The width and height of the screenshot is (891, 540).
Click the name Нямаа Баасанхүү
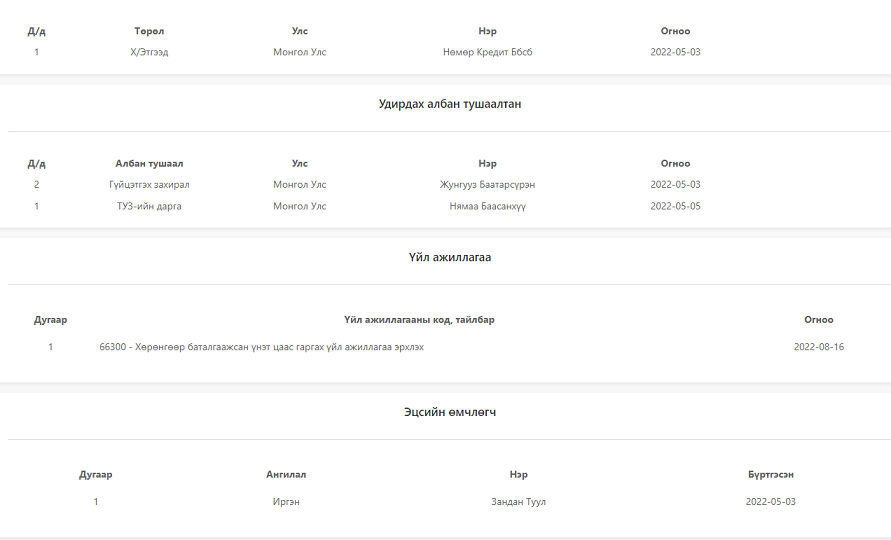(487, 206)
